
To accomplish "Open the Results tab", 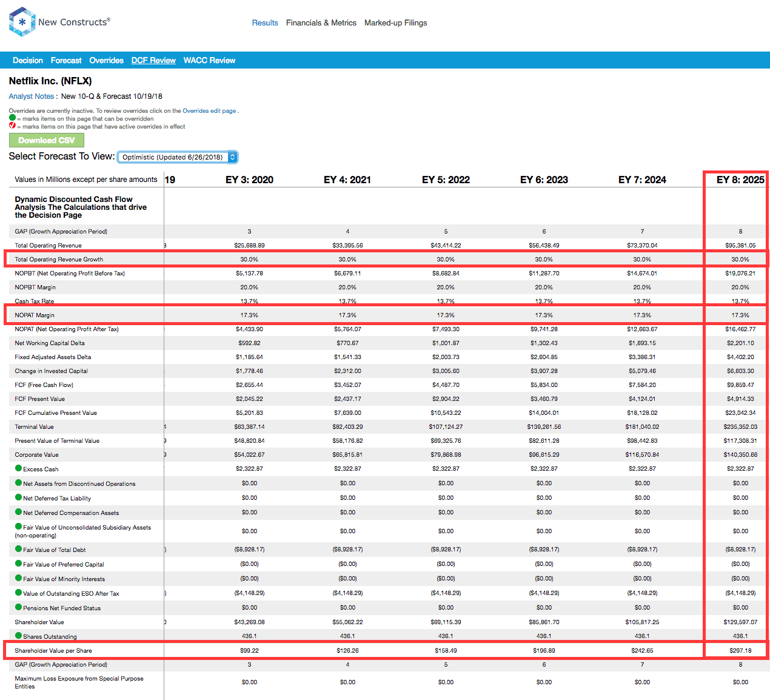I will tap(265, 22).
